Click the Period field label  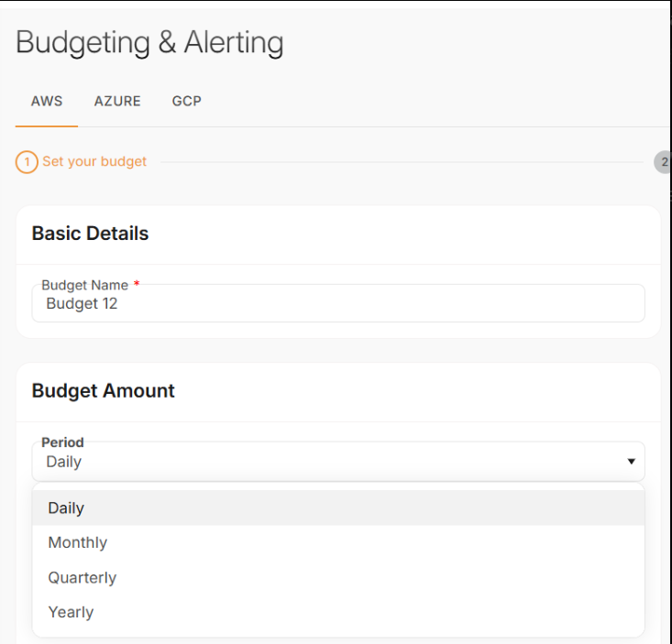click(x=62, y=442)
